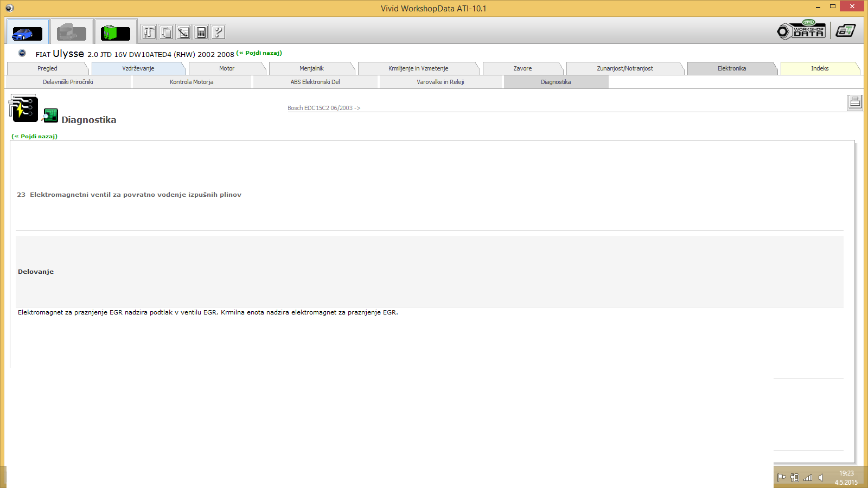Click the window title Vivid WorkshopData ATI-10.1
This screenshot has width=868, height=488.
coord(433,9)
